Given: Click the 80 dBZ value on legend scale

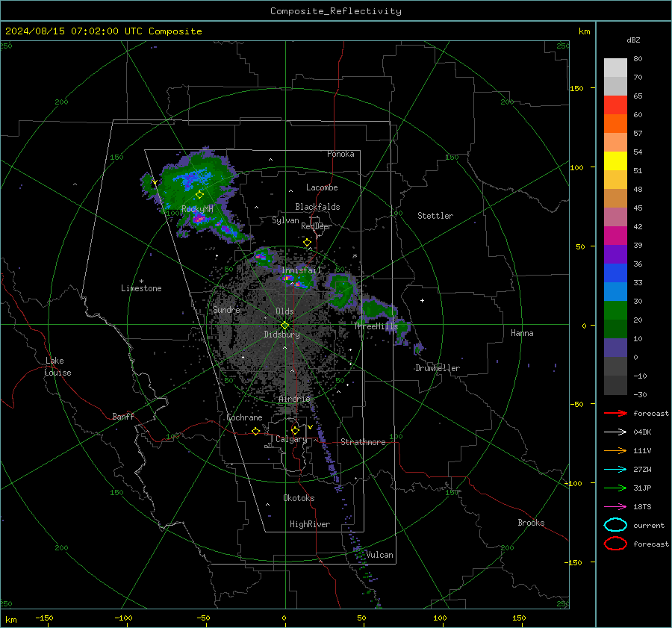Looking at the screenshot, I should [x=638, y=59].
